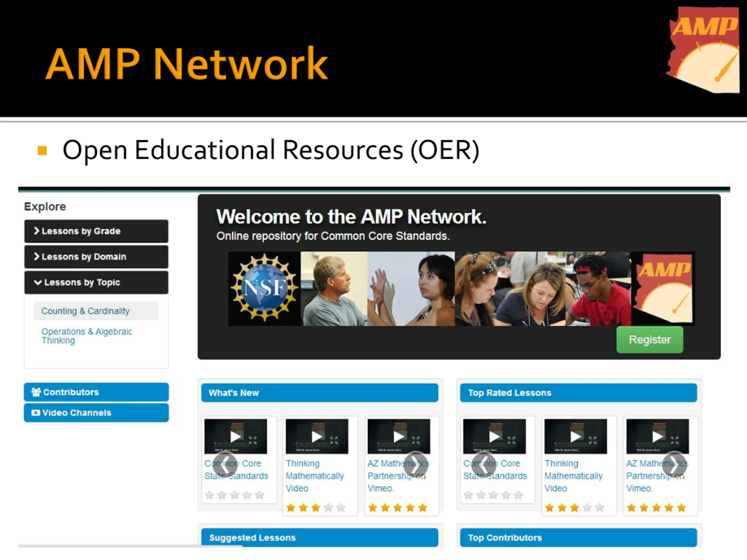Go to previous item in Top Rated Lessons
The image size is (747, 560).
tap(484, 464)
